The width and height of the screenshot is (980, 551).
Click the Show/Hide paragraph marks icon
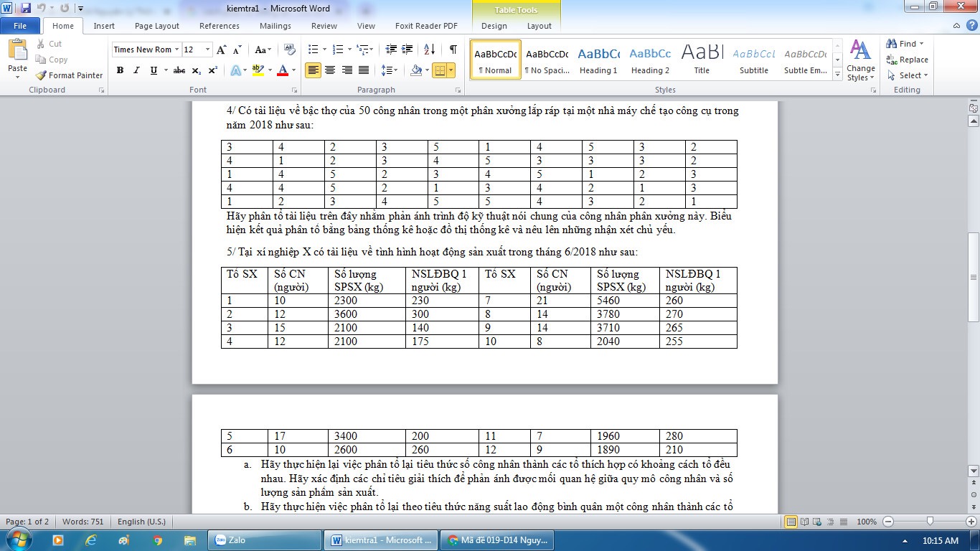pos(453,50)
